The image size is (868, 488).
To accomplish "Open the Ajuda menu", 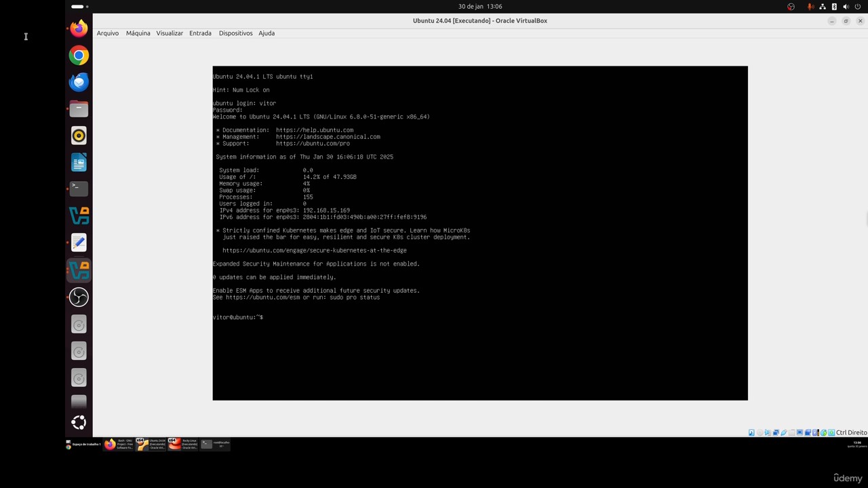I will click(x=266, y=33).
